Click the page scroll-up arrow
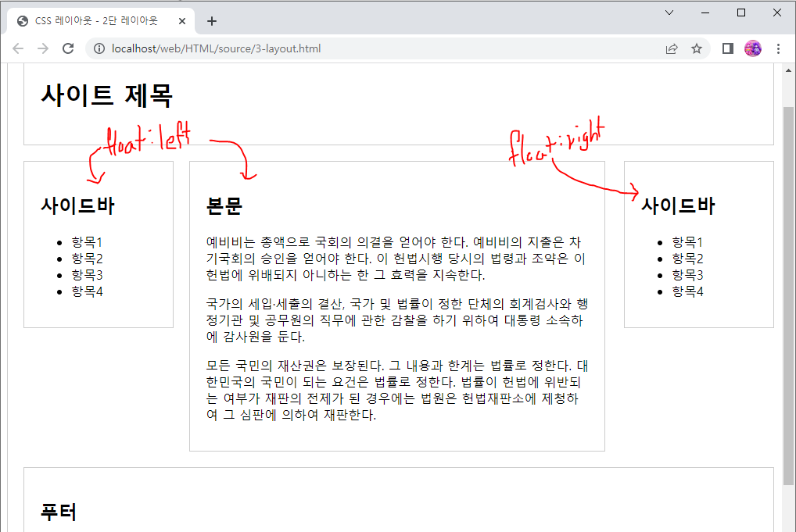Screen dimensions: 796x532 pyautogui.click(x=788, y=70)
